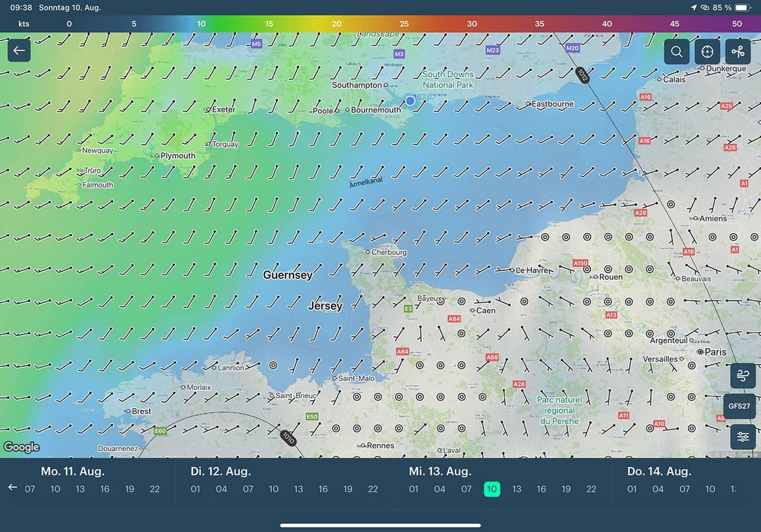Tap the back arrow button on the map
The height and width of the screenshot is (532, 761).
19,51
